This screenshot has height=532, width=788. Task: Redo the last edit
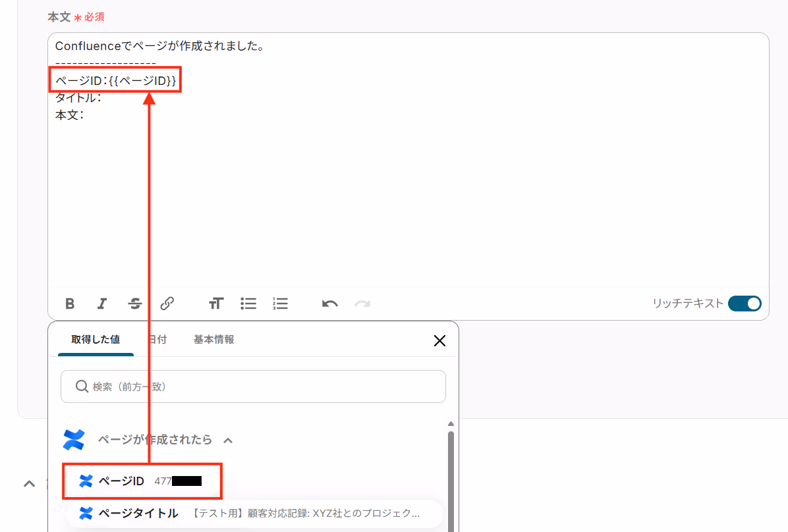click(362, 304)
